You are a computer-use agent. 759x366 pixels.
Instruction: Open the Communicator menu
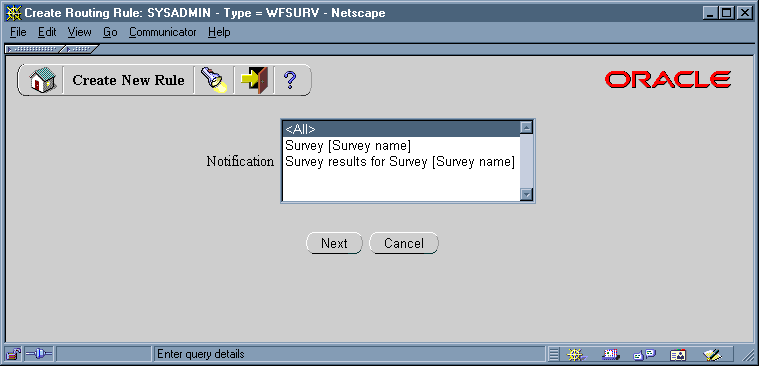(163, 32)
